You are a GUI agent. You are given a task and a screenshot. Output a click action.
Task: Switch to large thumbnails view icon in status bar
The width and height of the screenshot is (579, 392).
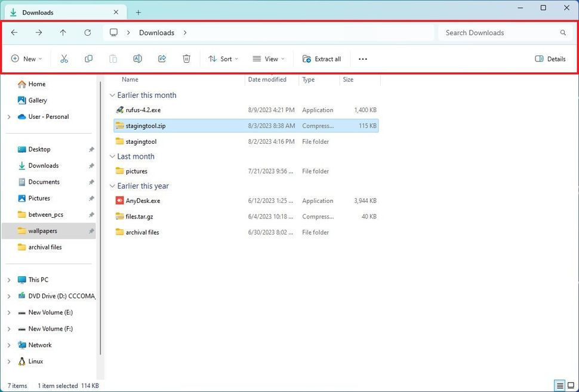point(571,385)
